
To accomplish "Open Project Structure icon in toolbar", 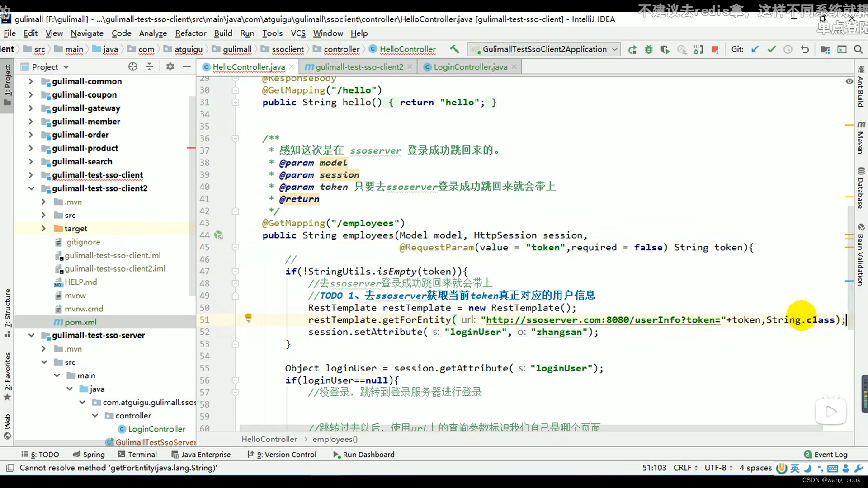I will (825, 49).
